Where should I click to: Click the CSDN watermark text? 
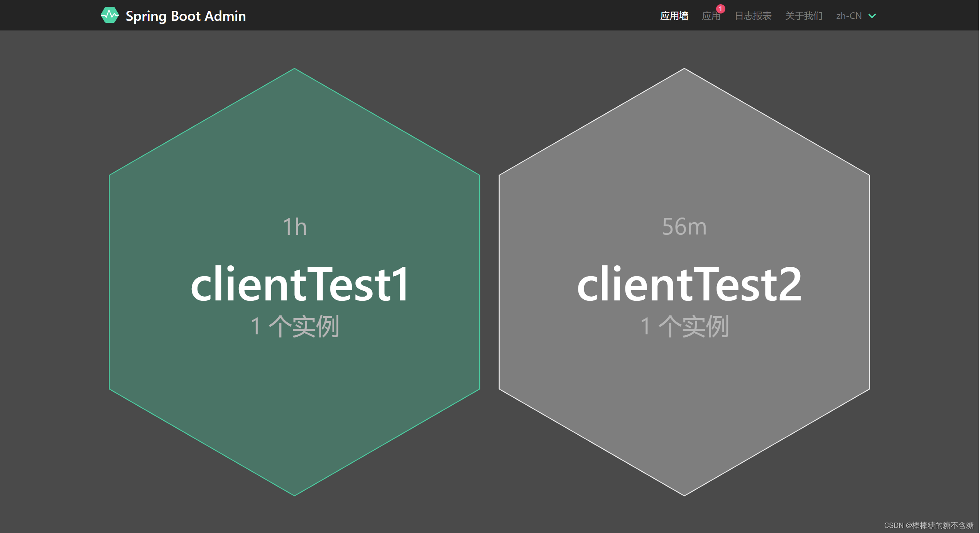928,525
